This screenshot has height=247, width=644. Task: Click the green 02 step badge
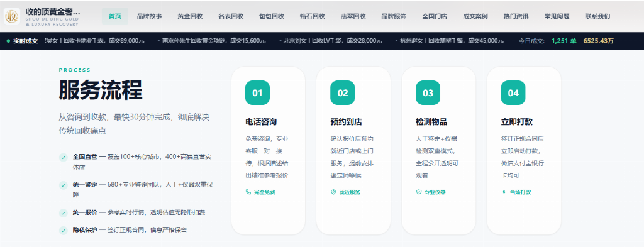343,93
